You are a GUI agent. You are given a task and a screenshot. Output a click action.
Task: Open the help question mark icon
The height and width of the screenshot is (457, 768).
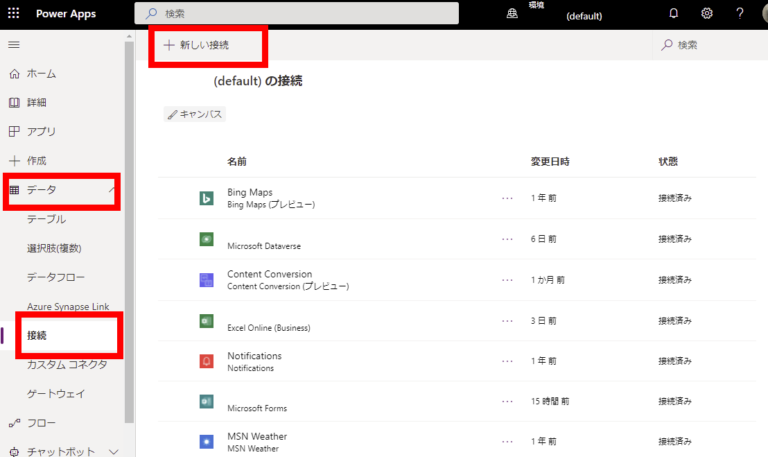[740, 14]
